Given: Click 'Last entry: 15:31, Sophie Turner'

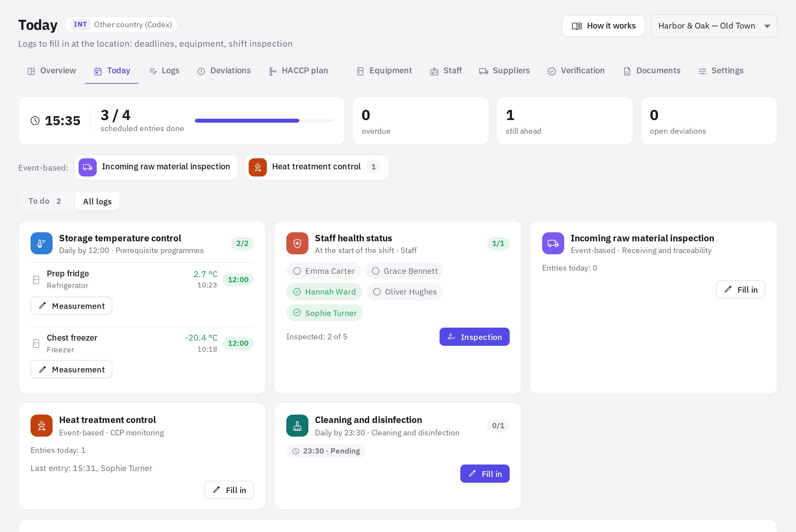Looking at the screenshot, I should point(91,468).
